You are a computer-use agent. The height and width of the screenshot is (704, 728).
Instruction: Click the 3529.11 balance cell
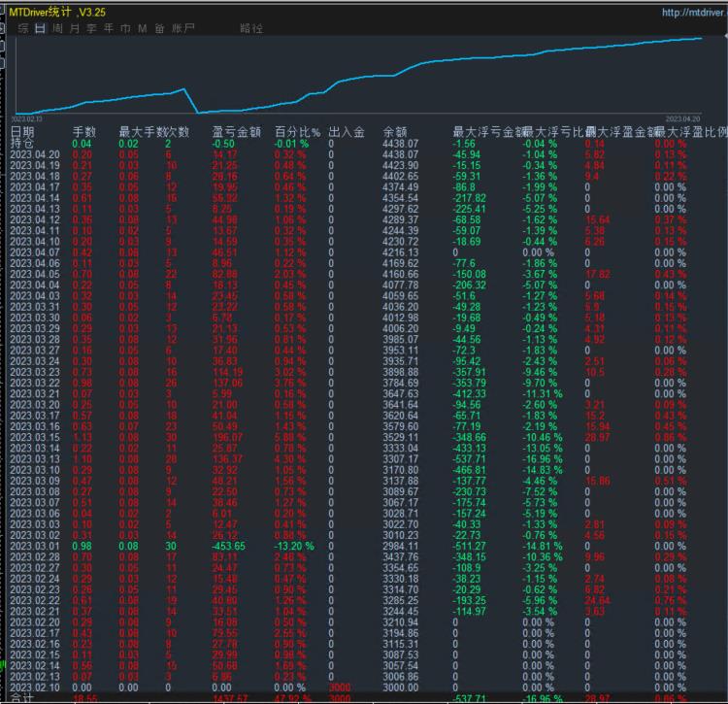point(400,437)
